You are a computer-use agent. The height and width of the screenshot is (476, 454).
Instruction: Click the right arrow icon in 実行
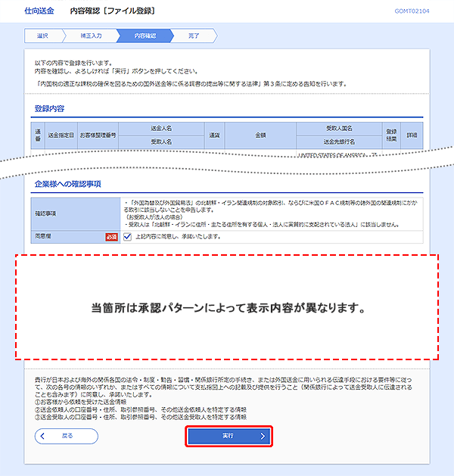pyautogui.click(x=262, y=436)
